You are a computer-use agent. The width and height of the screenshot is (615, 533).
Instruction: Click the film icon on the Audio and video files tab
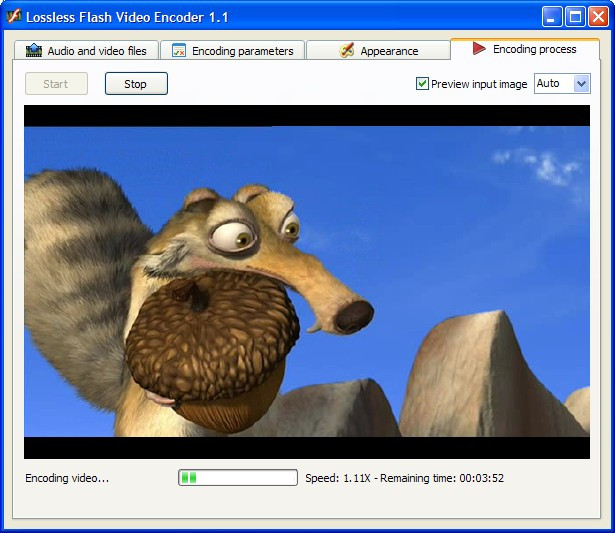coord(34,51)
